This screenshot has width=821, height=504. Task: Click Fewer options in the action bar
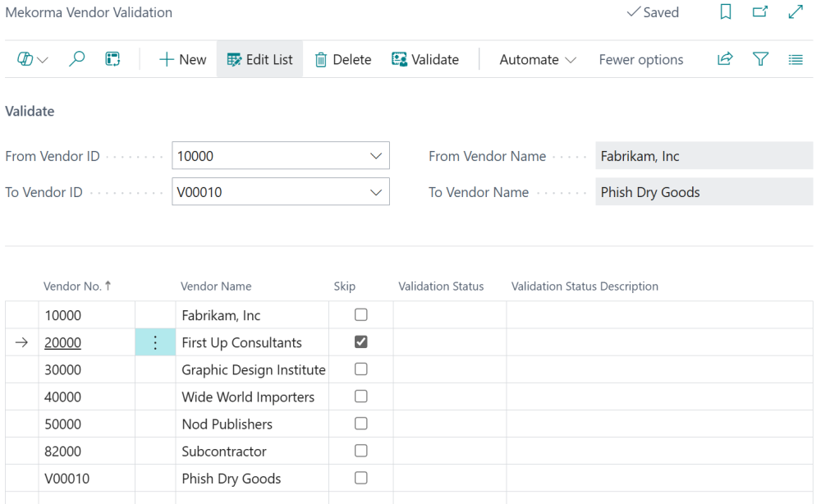coord(640,59)
